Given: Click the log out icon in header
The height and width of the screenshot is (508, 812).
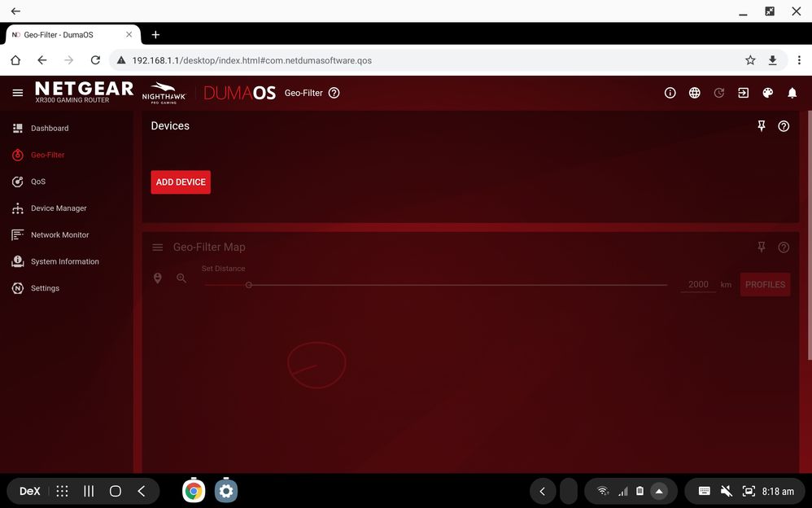Looking at the screenshot, I should (743, 93).
